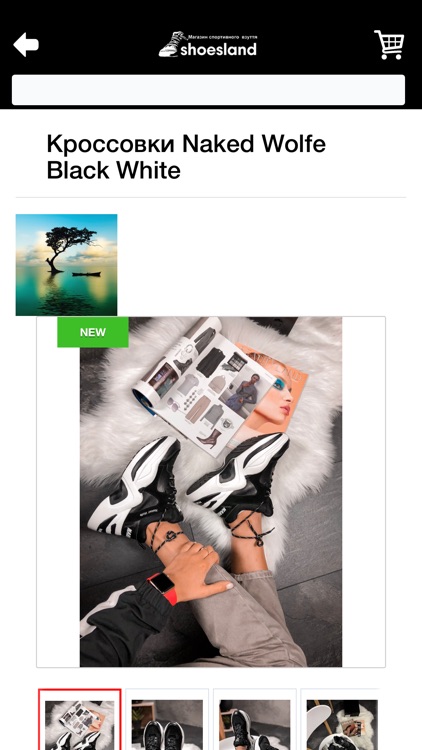The image size is (422, 750).
Task: Open the tree over water landscape image
Action: tap(67, 265)
